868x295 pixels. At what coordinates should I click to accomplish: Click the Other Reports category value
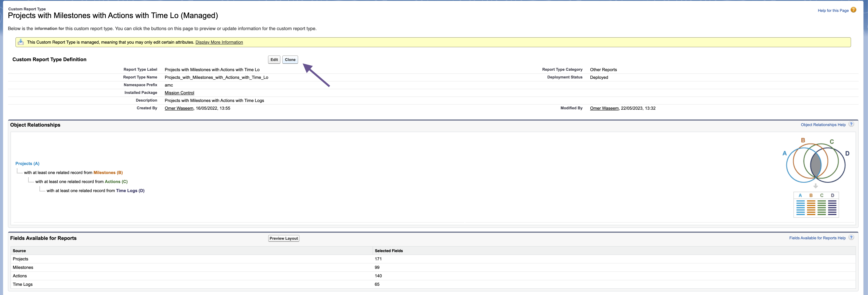coord(603,70)
